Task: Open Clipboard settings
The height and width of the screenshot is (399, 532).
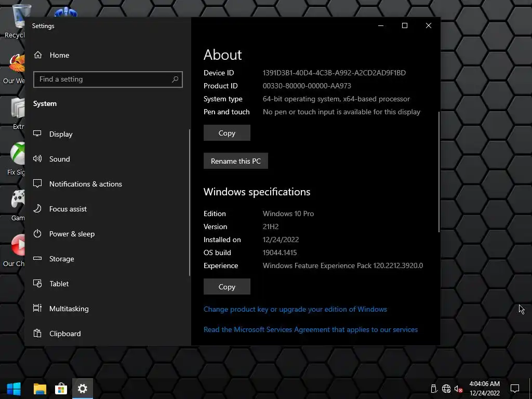Action: pyautogui.click(x=108, y=334)
